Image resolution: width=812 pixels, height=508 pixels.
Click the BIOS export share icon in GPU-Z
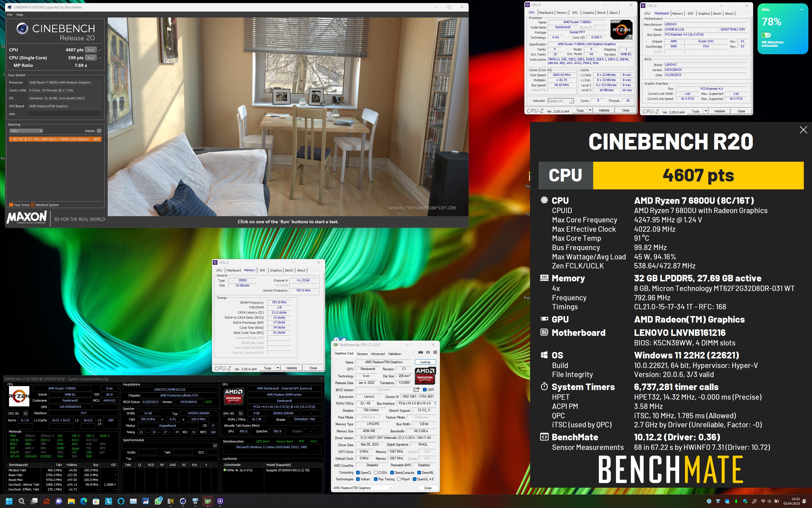416,389
